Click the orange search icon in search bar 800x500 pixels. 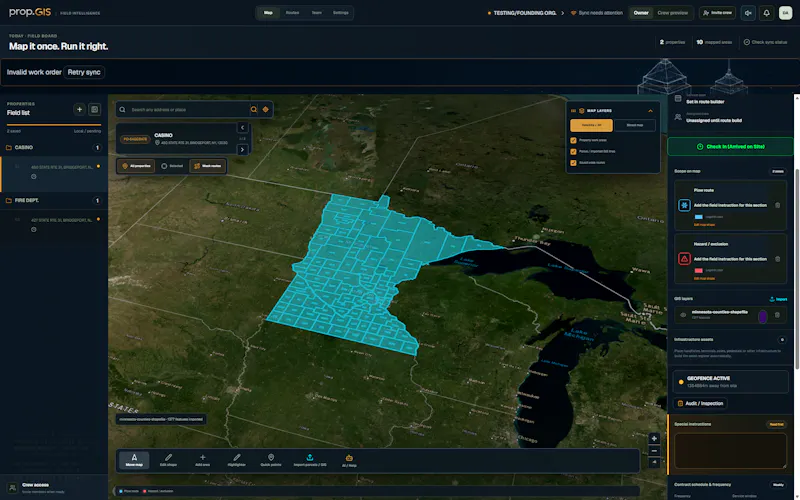tap(254, 109)
